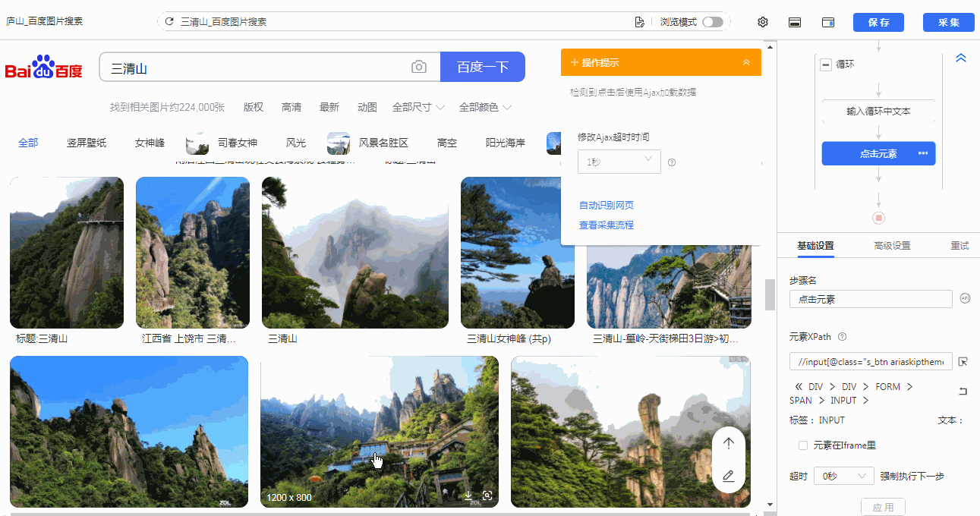Open the 全部颜色 filter dropdown
980x516 pixels.
click(x=485, y=108)
